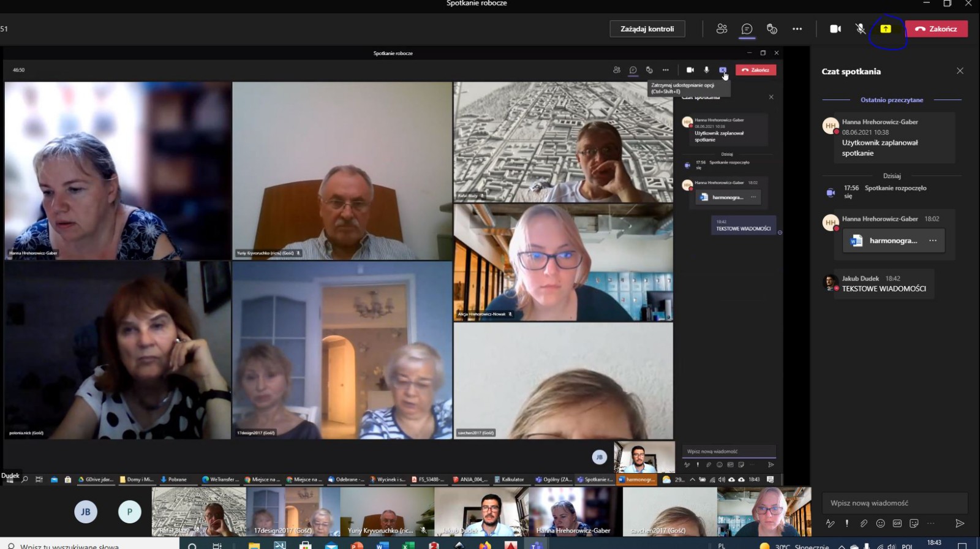Screen dimensions: 980x549
Task: Click Zażądaj kontroli button
Action: 647,29
